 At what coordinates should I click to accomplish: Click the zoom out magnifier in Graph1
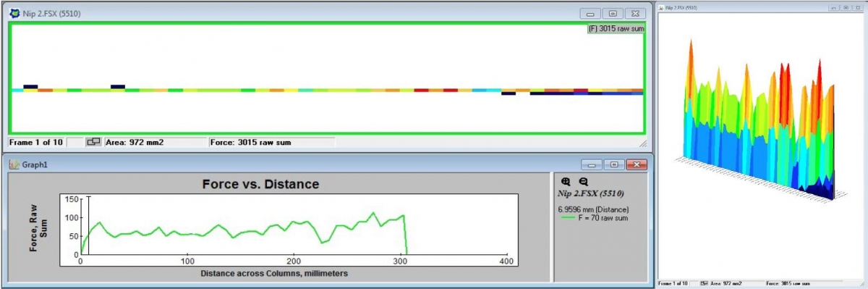[583, 183]
